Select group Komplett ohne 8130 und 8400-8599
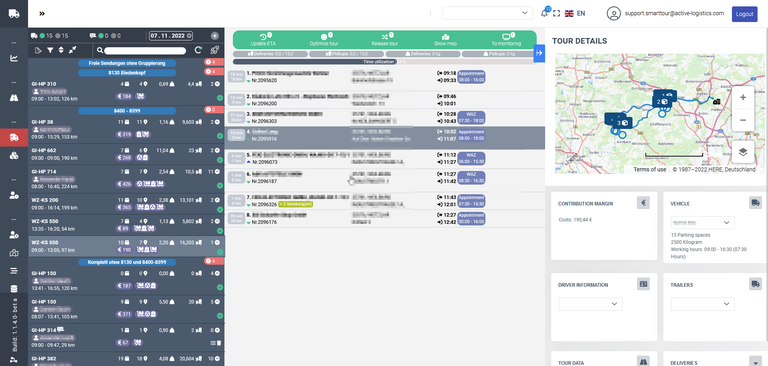Image resolution: width=768 pixels, height=366 pixels. (x=127, y=262)
